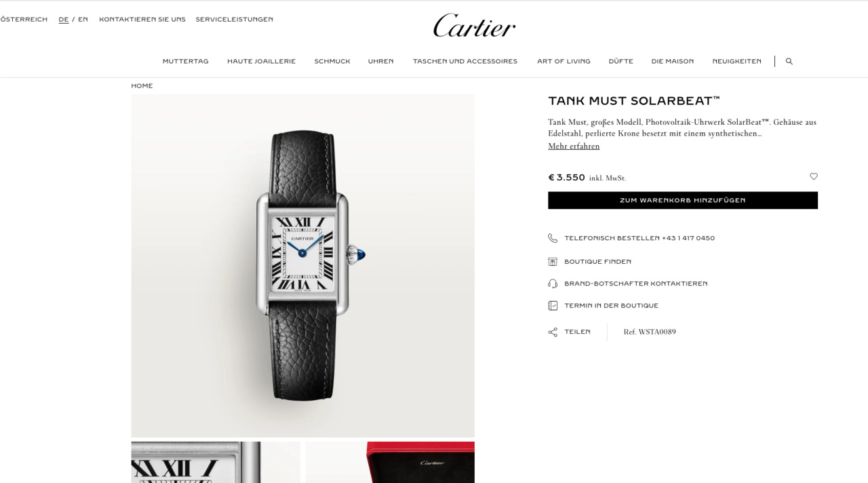
Task: Open the Haute Joaillerie menu
Action: [261, 61]
